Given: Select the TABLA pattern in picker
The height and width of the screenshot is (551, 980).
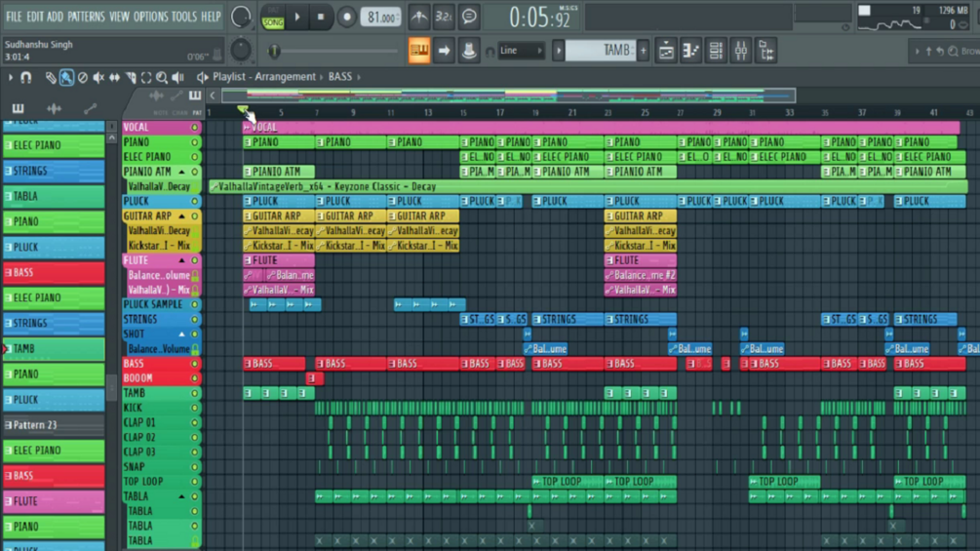Looking at the screenshot, I should click(x=54, y=196).
